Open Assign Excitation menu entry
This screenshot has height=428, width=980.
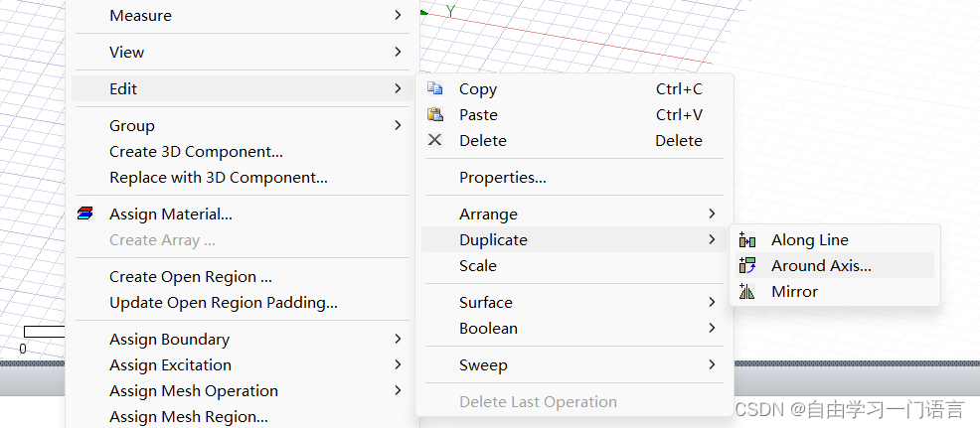pyautogui.click(x=243, y=364)
